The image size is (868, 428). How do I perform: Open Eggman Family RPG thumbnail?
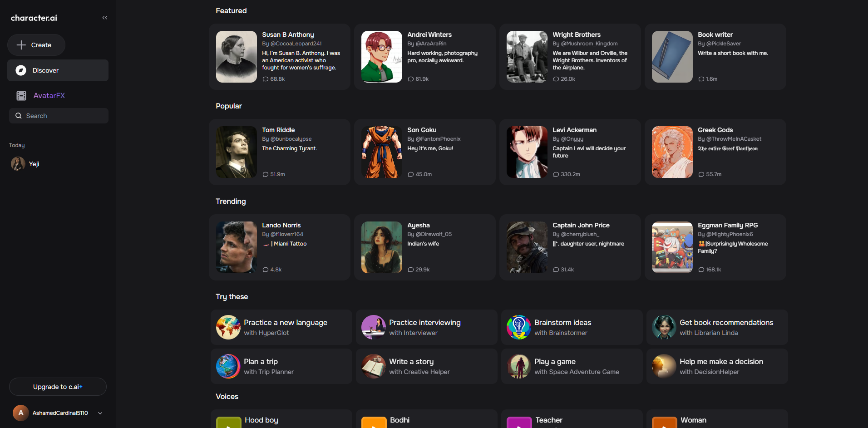click(x=672, y=247)
